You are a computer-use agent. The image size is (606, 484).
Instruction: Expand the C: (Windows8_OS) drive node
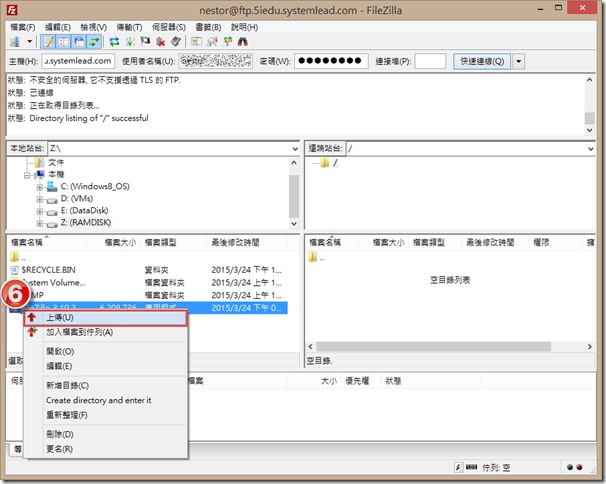(39, 187)
